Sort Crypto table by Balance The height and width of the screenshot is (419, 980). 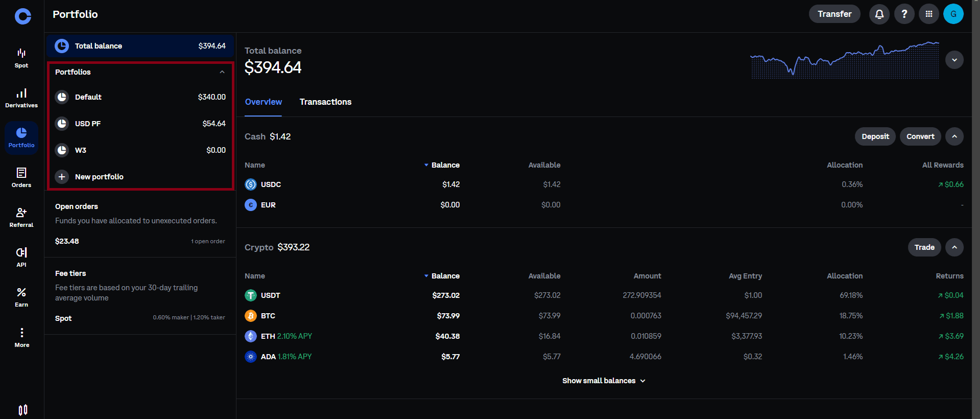click(442, 276)
